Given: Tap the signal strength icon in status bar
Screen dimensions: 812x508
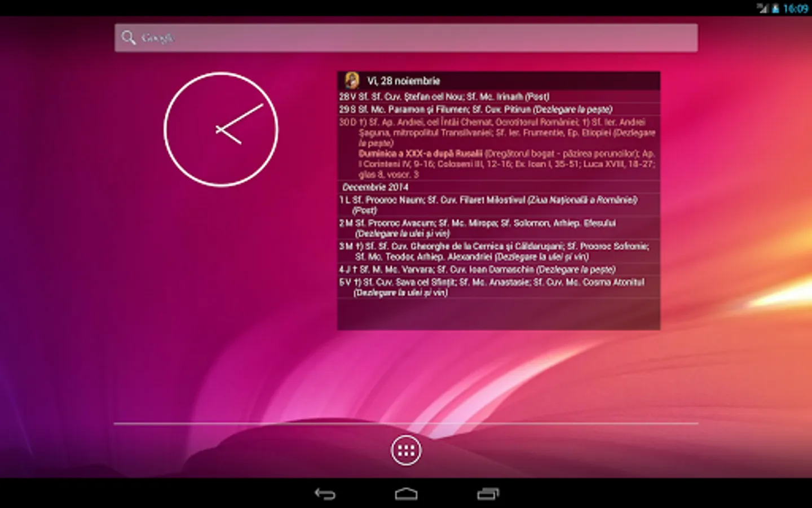Looking at the screenshot, I should tap(762, 8).
